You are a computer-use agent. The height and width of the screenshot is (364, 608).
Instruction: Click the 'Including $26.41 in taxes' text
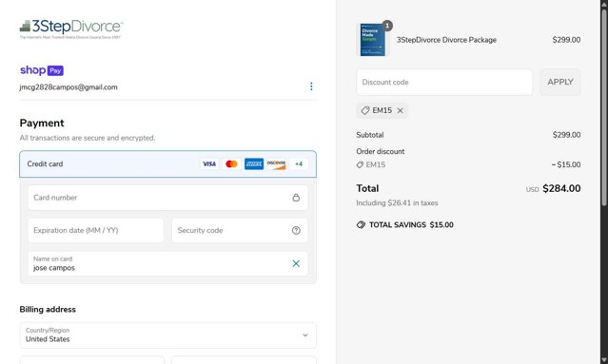[x=397, y=203]
